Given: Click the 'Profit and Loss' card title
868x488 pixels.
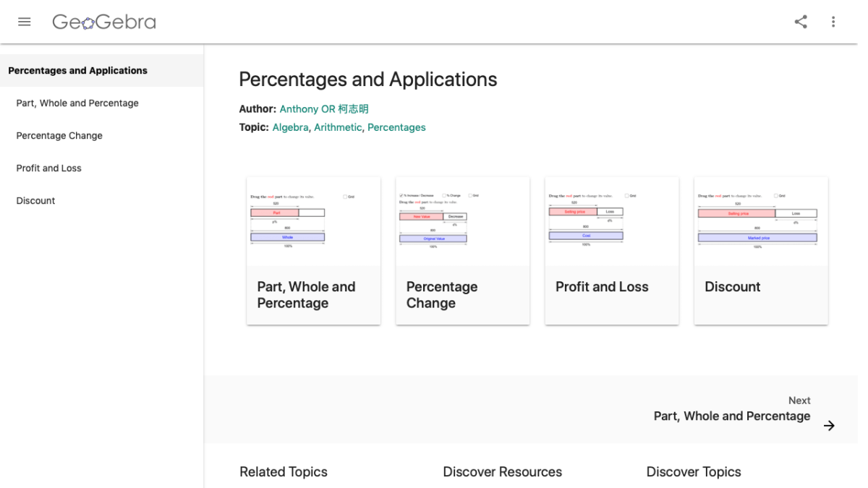Looking at the screenshot, I should pyautogui.click(x=602, y=287).
